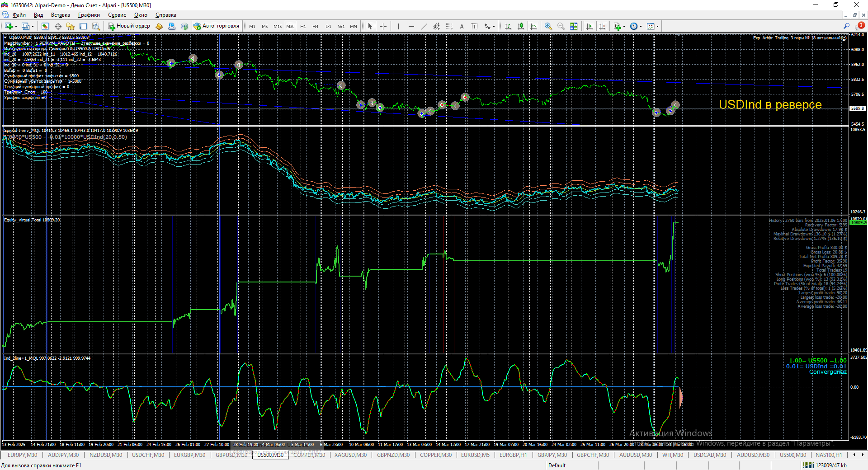Viewport: 868px width, 470px height.
Task: Toggle chart auto scroll
Action: pyautogui.click(x=590, y=26)
